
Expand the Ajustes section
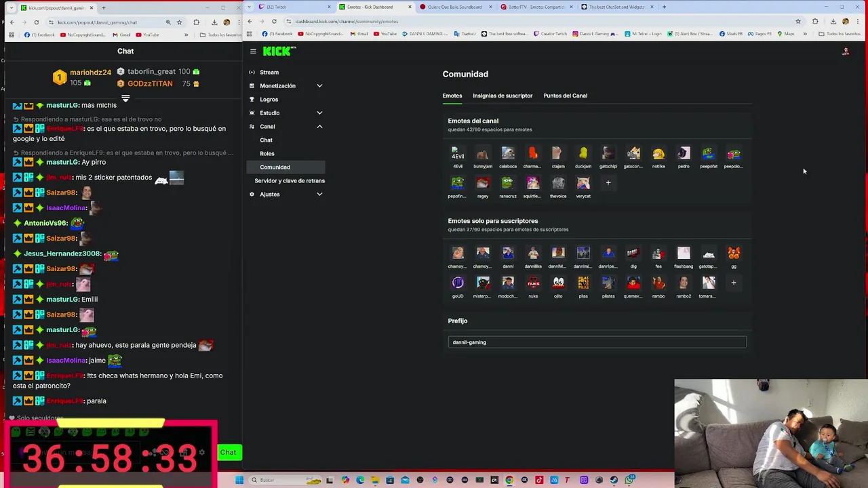click(319, 194)
